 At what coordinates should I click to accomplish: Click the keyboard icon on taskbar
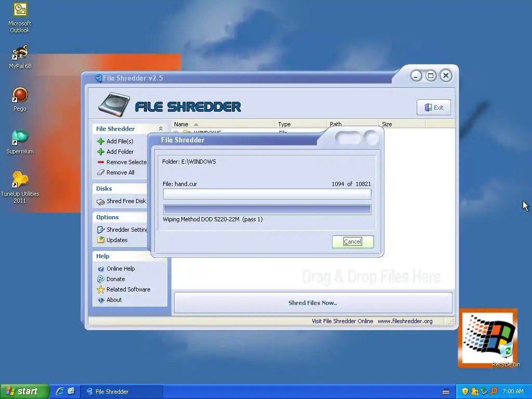[446, 392]
